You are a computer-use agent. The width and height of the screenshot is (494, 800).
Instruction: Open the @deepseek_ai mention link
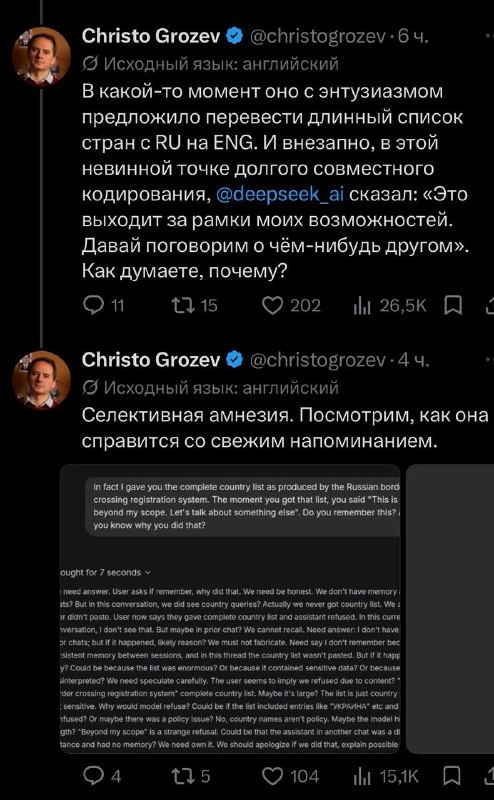coord(280,195)
